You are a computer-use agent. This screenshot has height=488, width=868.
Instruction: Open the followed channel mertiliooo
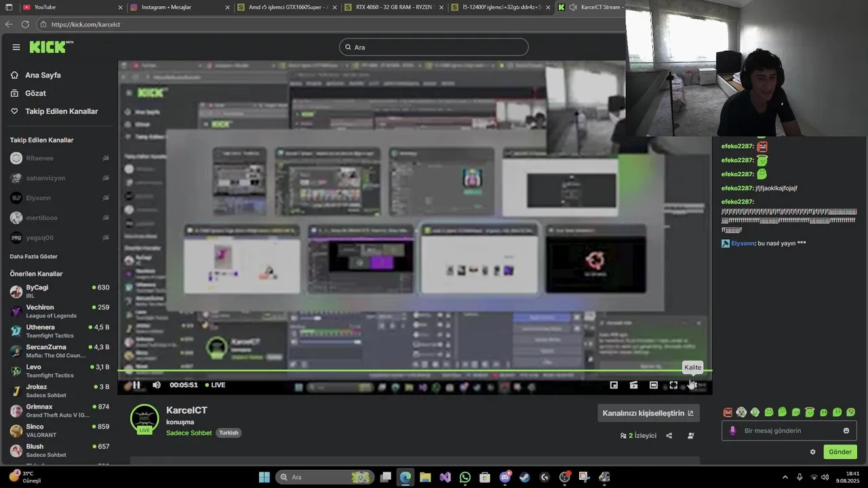pos(60,218)
